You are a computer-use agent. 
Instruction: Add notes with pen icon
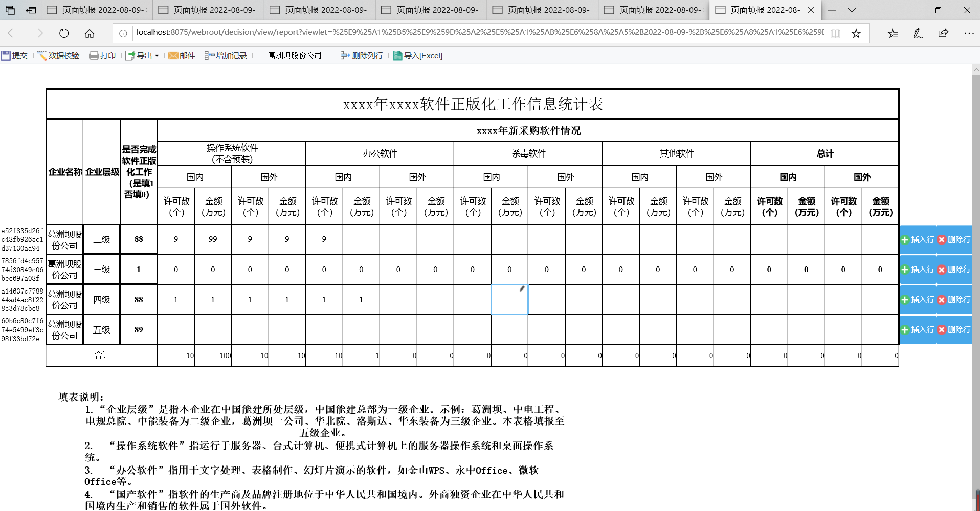918,33
